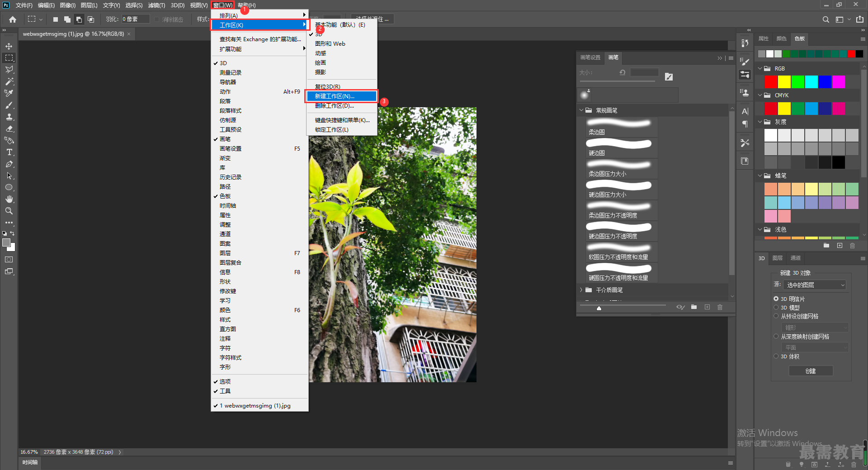The height and width of the screenshot is (470, 868).
Task: Open the marquee tool preset dropdown arrow
Action: [41, 19]
